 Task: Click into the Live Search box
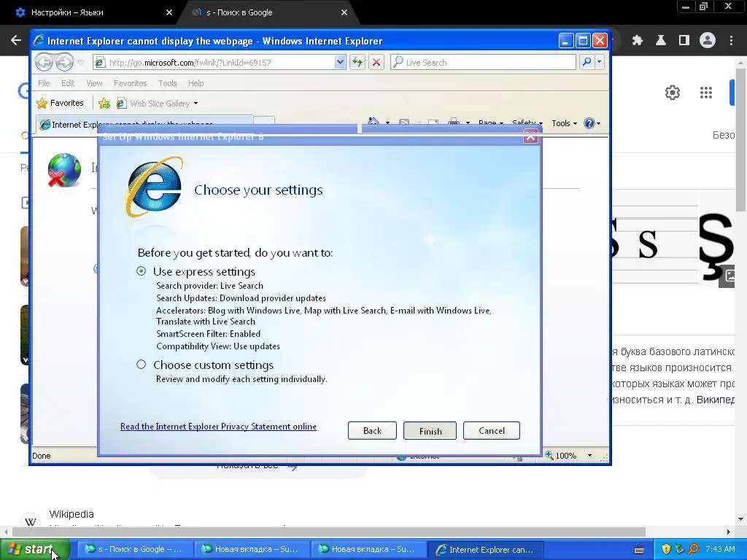(x=483, y=63)
